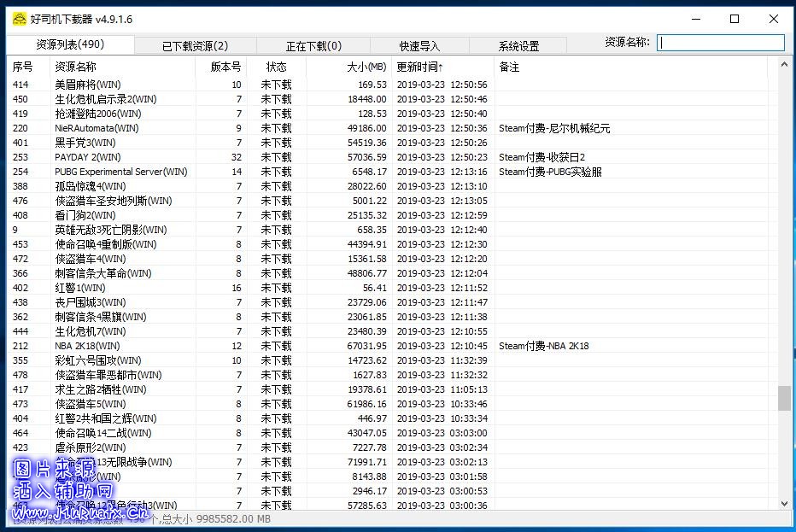This screenshot has height=532, width=796.
Task: Open the 已下载资源(2) tab
Action: tap(196, 46)
